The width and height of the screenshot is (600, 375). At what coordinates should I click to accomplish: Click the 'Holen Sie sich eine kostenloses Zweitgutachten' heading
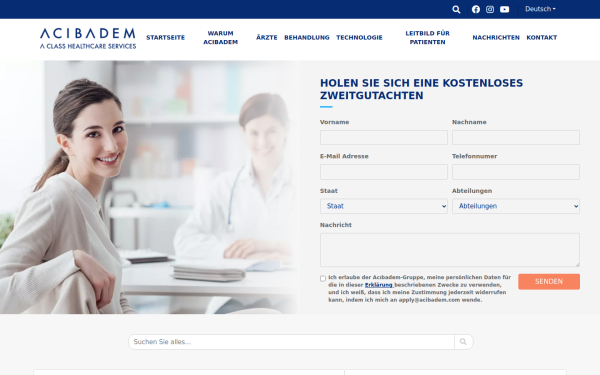421,89
